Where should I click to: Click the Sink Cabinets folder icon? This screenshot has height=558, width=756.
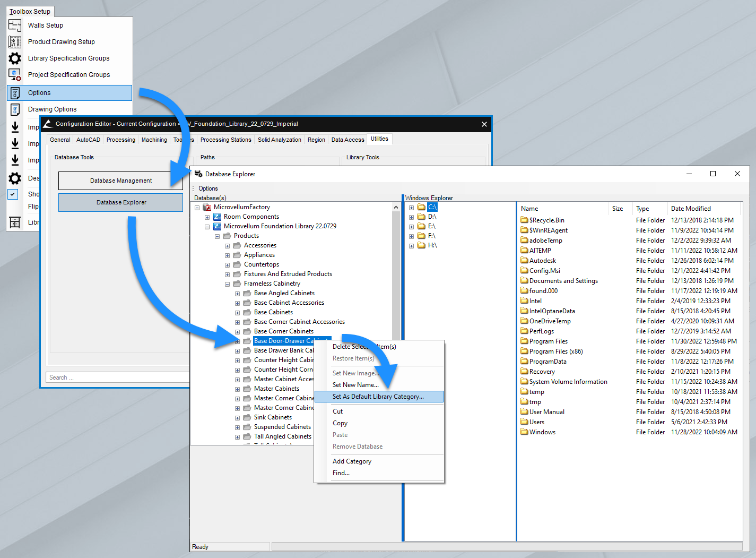247,417
